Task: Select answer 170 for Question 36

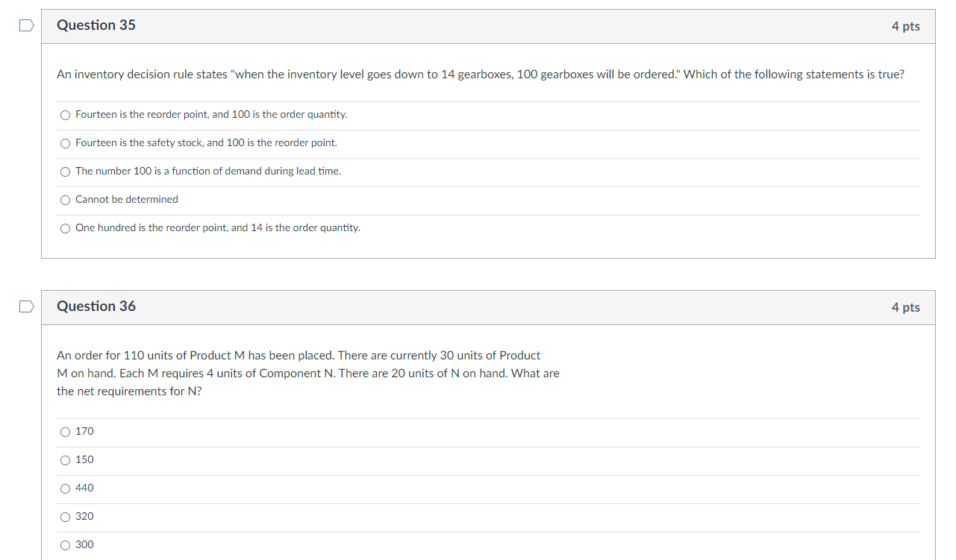Action: [x=65, y=432]
